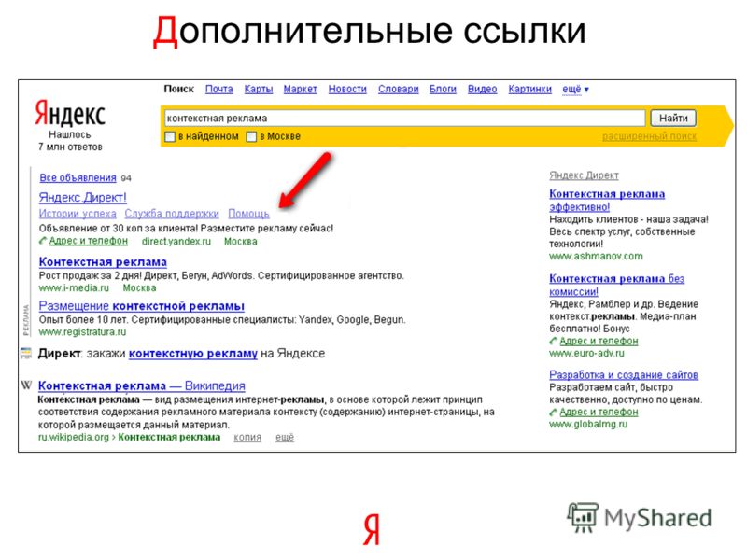Click 'Адрес и телефон' above www.globalmg.ru
Image resolution: width=747 pixels, height=560 pixels.
point(599,413)
